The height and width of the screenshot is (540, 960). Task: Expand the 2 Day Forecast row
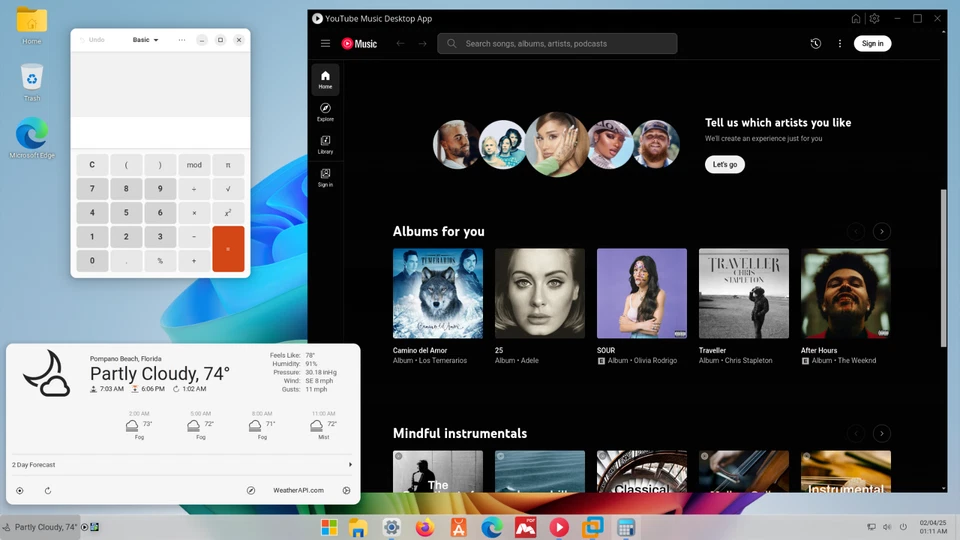coord(182,465)
